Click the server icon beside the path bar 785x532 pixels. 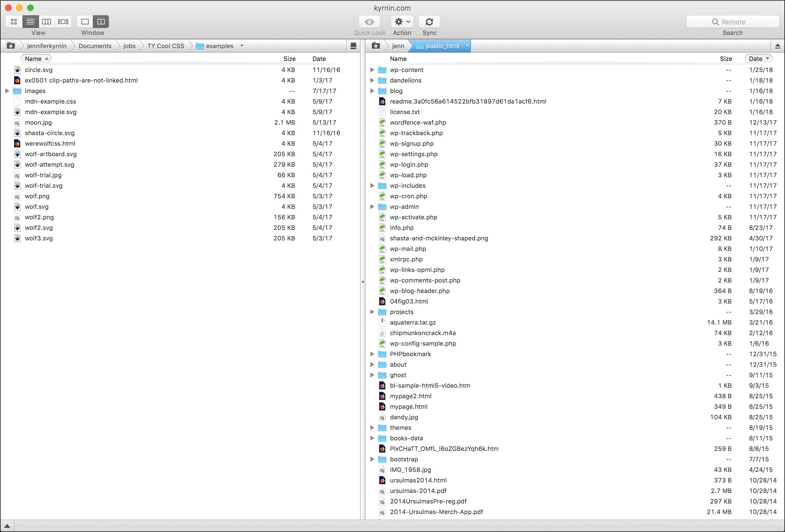353,46
